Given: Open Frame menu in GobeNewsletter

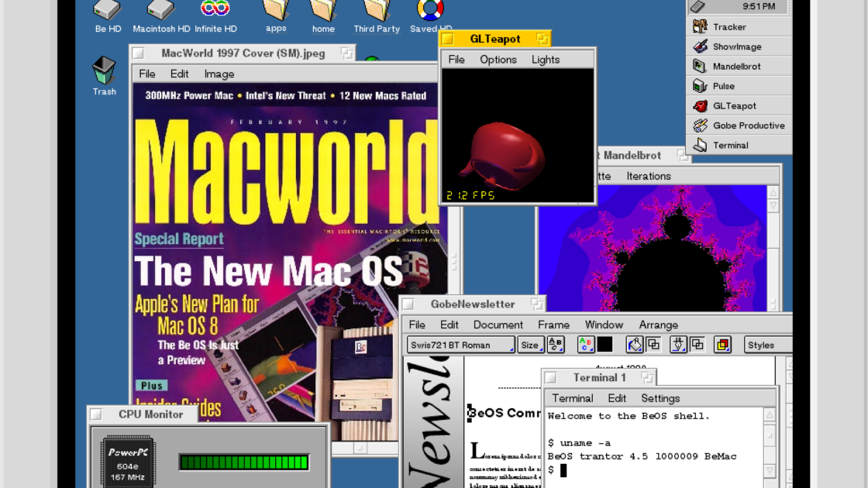Looking at the screenshot, I should coord(553,325).
